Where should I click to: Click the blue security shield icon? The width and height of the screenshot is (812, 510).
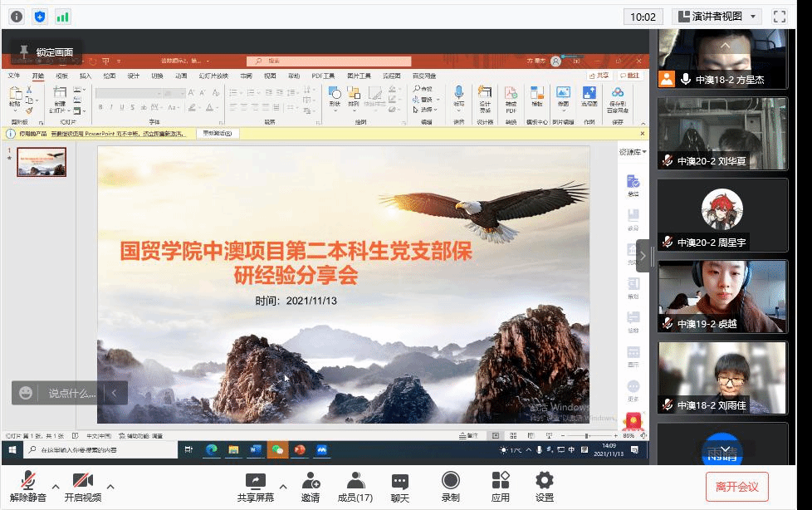(40, 16)
